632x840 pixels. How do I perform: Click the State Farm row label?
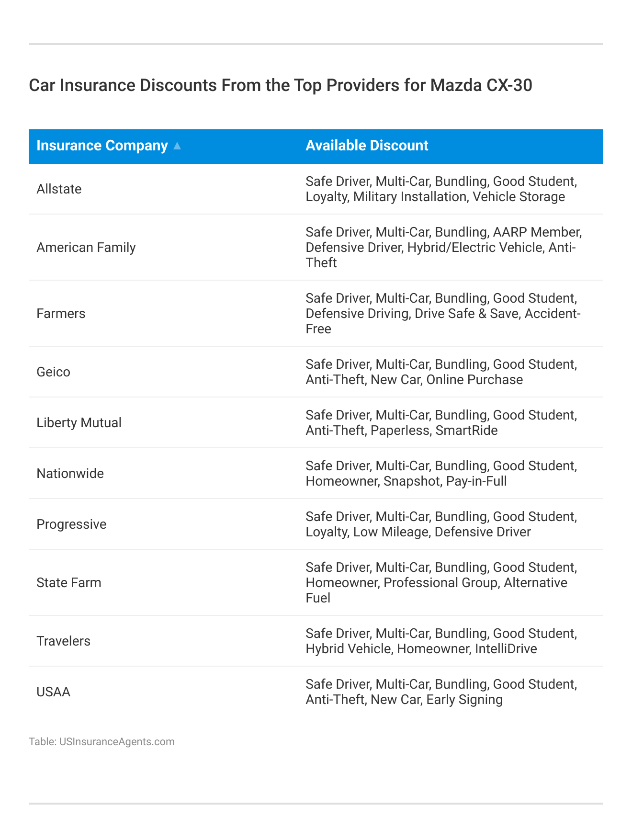point(69,583)
